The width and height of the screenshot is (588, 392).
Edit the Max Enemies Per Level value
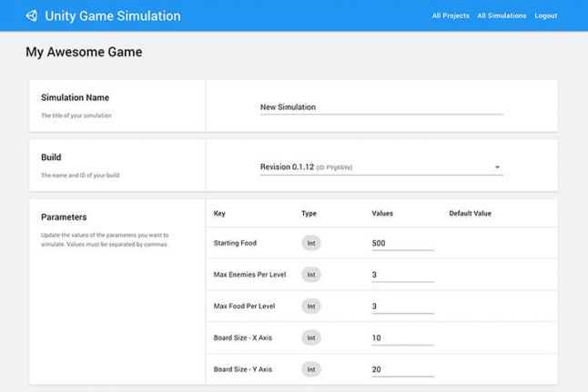coord(402,275)
